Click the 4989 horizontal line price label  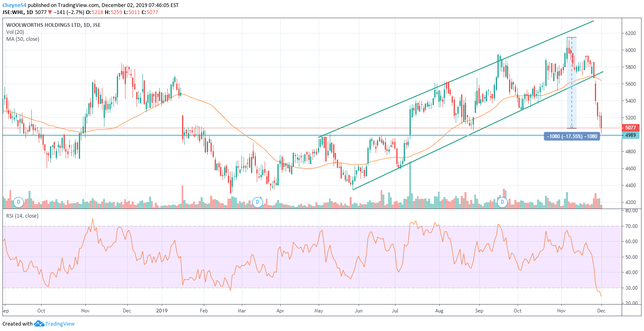point(630,135)
